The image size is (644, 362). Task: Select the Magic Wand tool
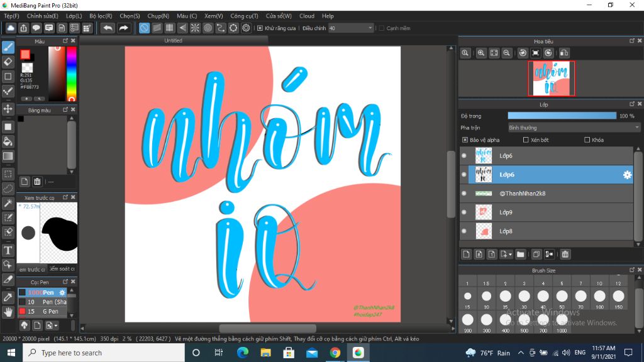point(8,203)
